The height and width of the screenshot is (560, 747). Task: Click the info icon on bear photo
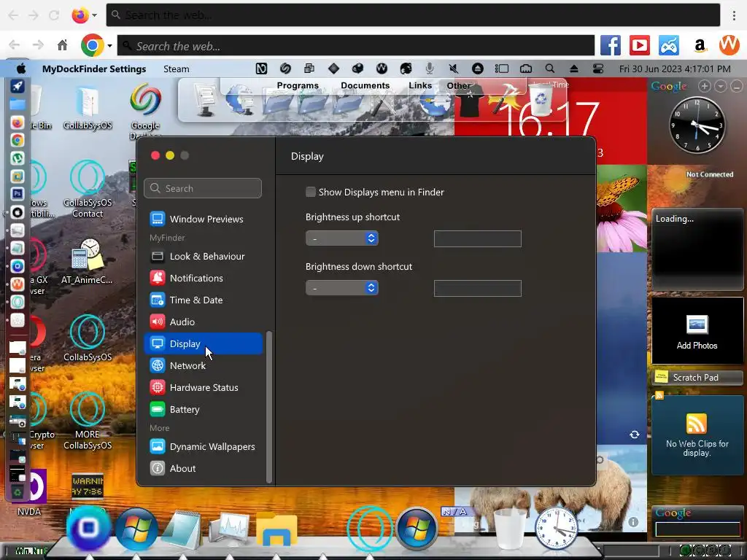tap(633, 522)
